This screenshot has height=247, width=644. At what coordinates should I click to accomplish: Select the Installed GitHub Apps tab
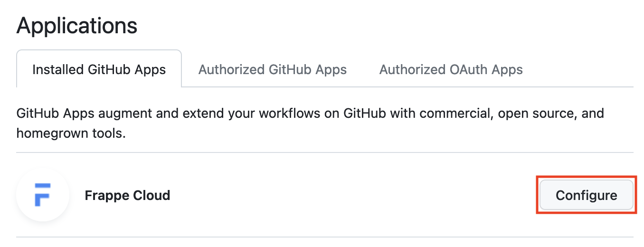99,70
